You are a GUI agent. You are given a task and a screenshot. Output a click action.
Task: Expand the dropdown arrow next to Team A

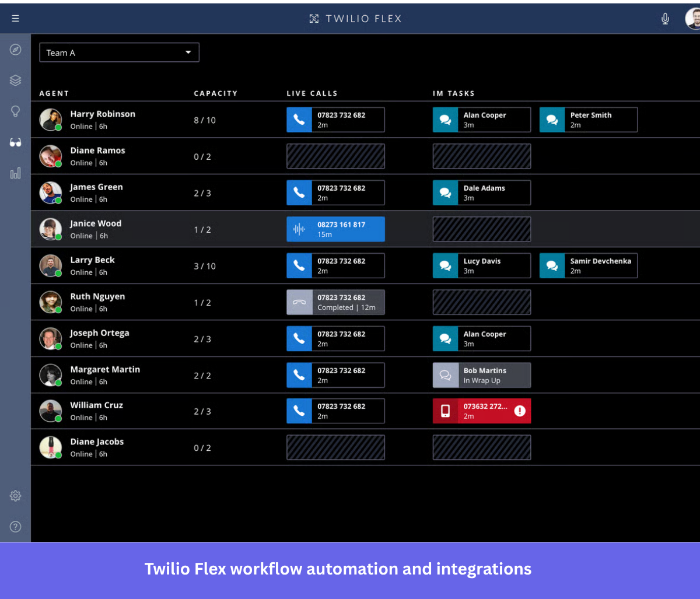[x=189, y=52]
